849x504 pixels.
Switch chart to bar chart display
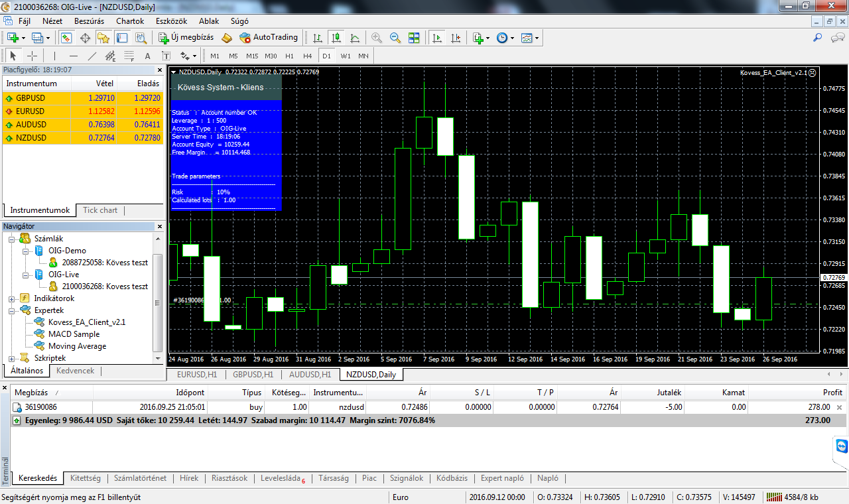point(318,38)
